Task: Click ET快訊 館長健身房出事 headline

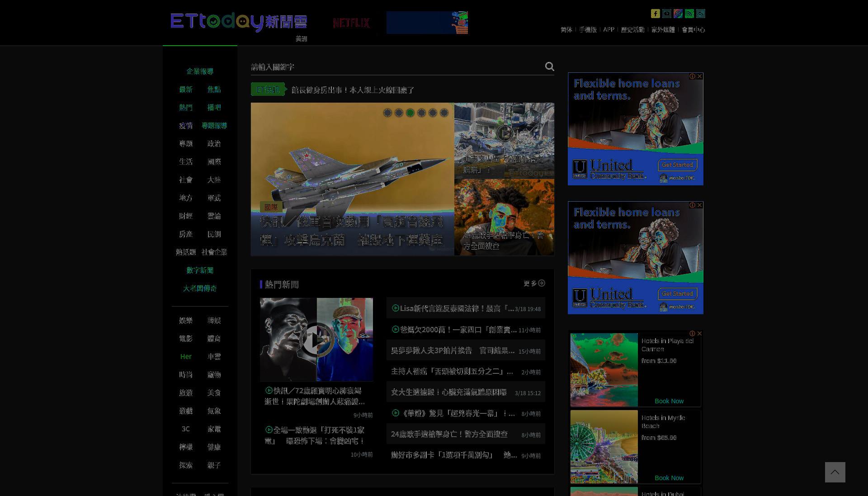Action: coord(353,90)
